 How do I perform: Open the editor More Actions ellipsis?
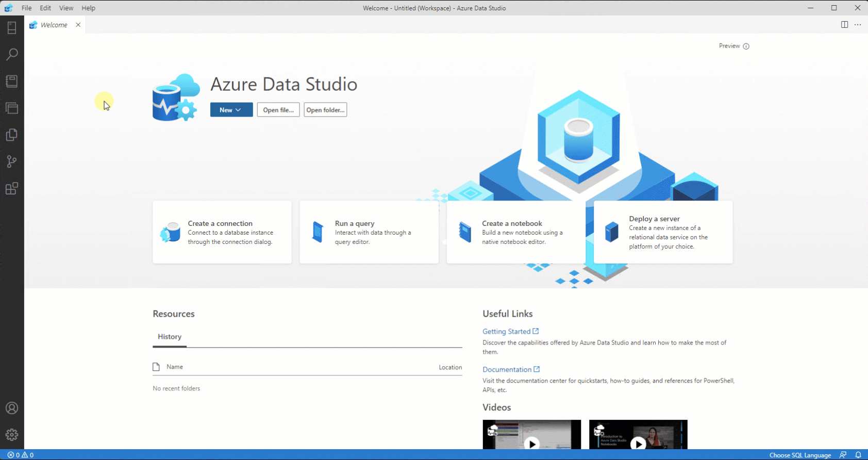pyautogui.click(x=858, y=25)
